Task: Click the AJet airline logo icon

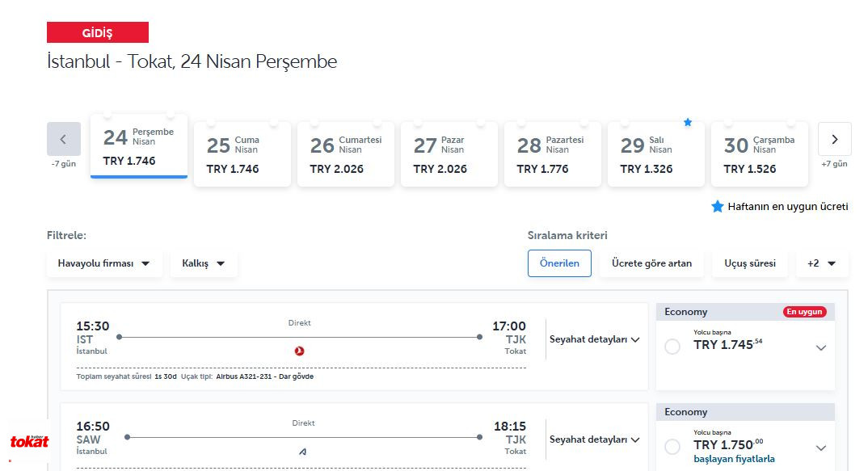Action: (302, 452)
